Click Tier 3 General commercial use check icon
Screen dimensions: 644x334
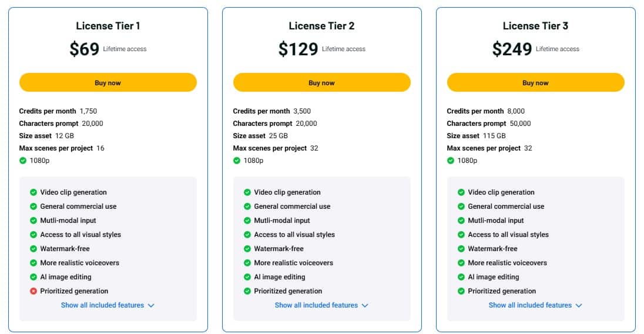(x=461, y=206)
